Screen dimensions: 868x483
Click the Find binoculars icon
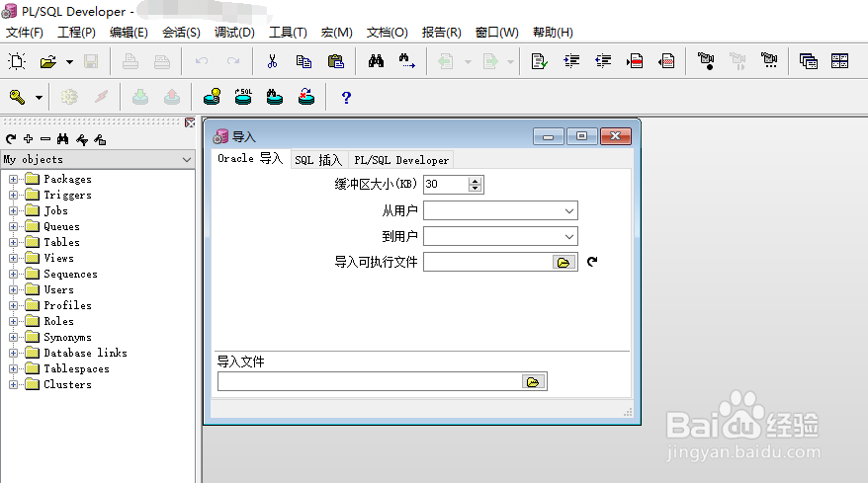[376, 61]
